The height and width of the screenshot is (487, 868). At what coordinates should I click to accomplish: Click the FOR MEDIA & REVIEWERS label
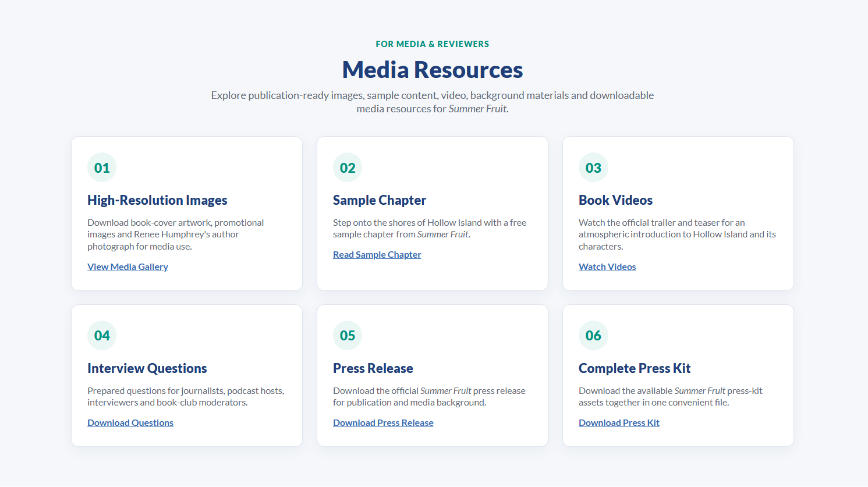(x=433, y=44)
